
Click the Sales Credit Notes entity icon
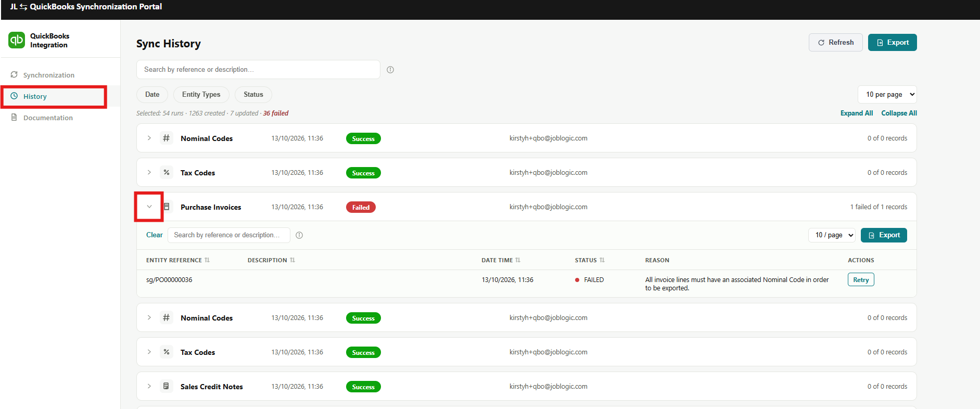point(166,386)
